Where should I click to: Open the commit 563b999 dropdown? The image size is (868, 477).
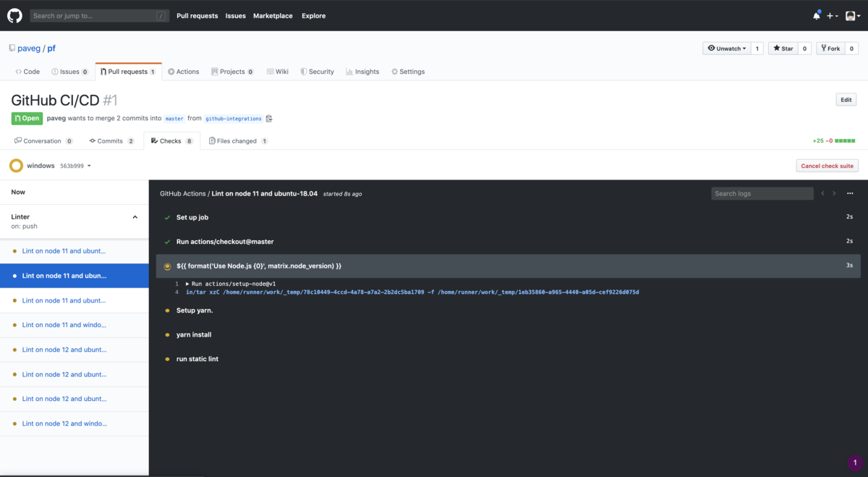tap(75, 166)
